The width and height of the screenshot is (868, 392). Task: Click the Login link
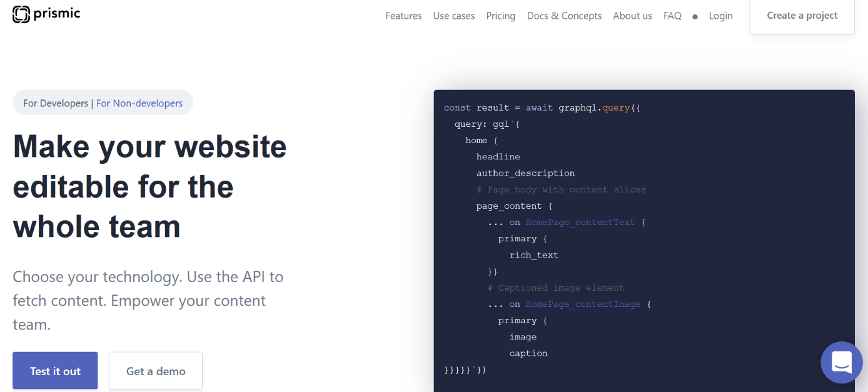[720, 16]
